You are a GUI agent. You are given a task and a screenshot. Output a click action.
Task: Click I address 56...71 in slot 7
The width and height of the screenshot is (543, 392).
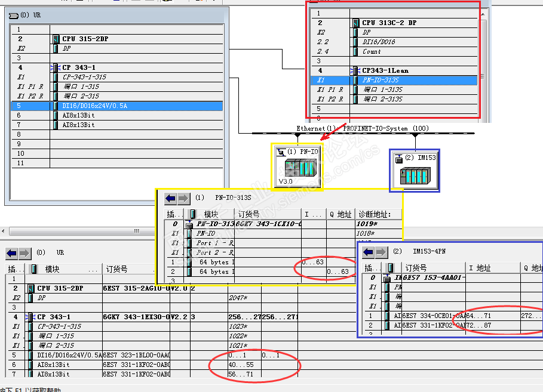click(241, 374)
